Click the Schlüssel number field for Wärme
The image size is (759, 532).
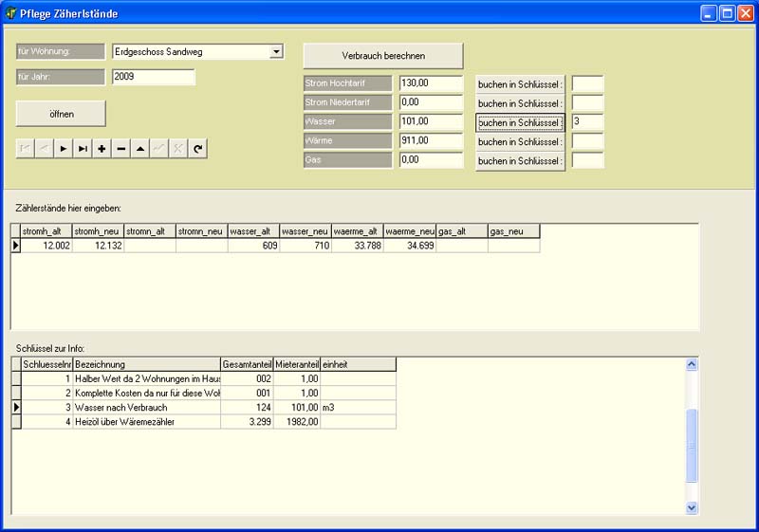pyautogui.click(x=587, y=140)
